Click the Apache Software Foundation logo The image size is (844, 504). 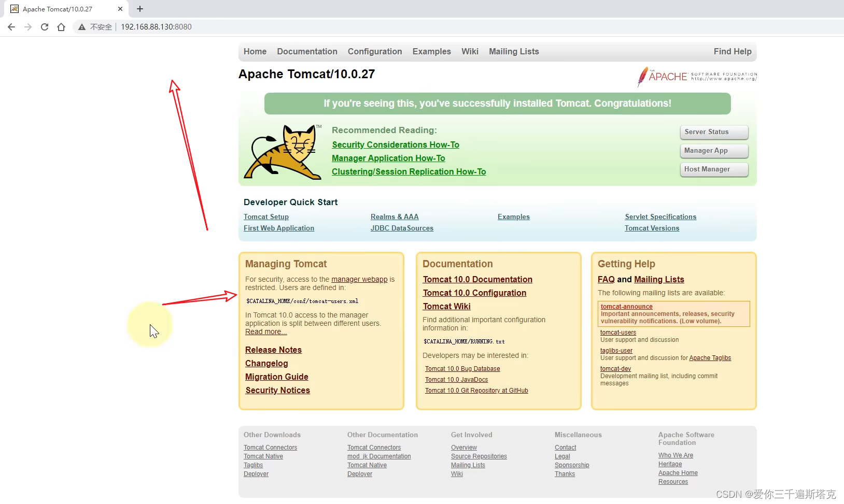[x=697, y=77]
